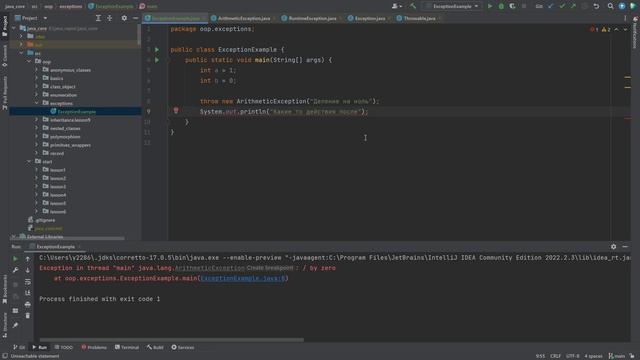Collapse the src folder
640x360 pixels.
click(21, 53)
